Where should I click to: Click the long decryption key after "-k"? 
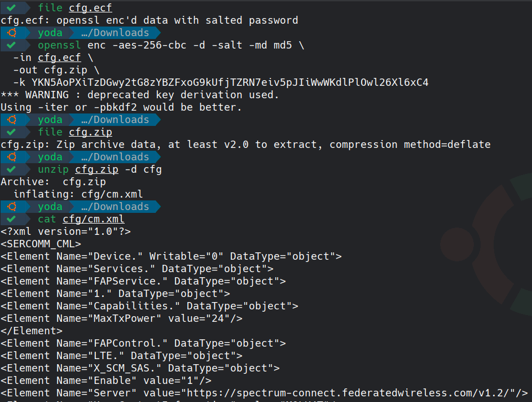pos(230,82)
